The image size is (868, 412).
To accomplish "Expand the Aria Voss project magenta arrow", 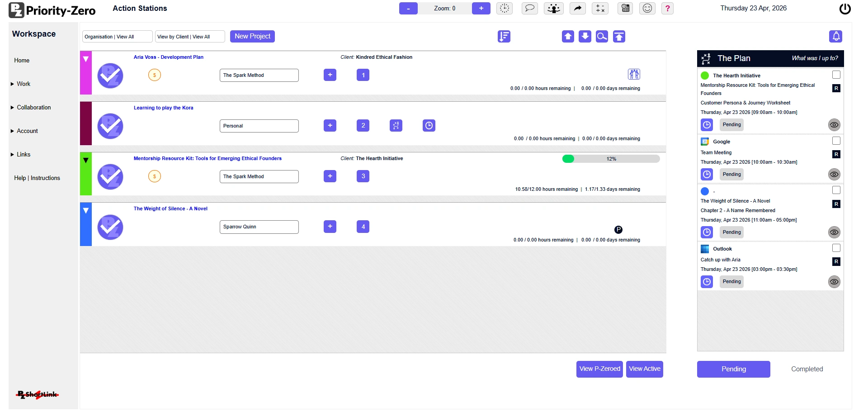I will pyautogui.click(x=85, y=59).
